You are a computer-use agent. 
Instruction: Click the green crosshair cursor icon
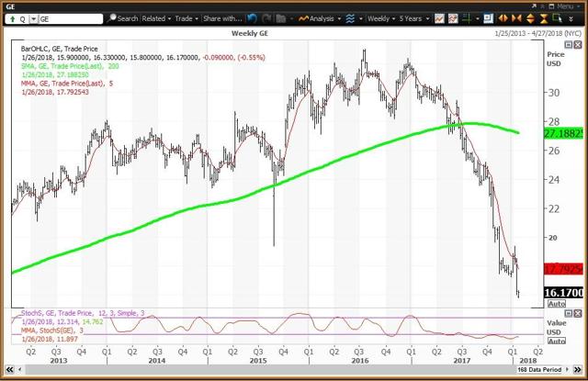pyautogui.click(x=467, y=18)
